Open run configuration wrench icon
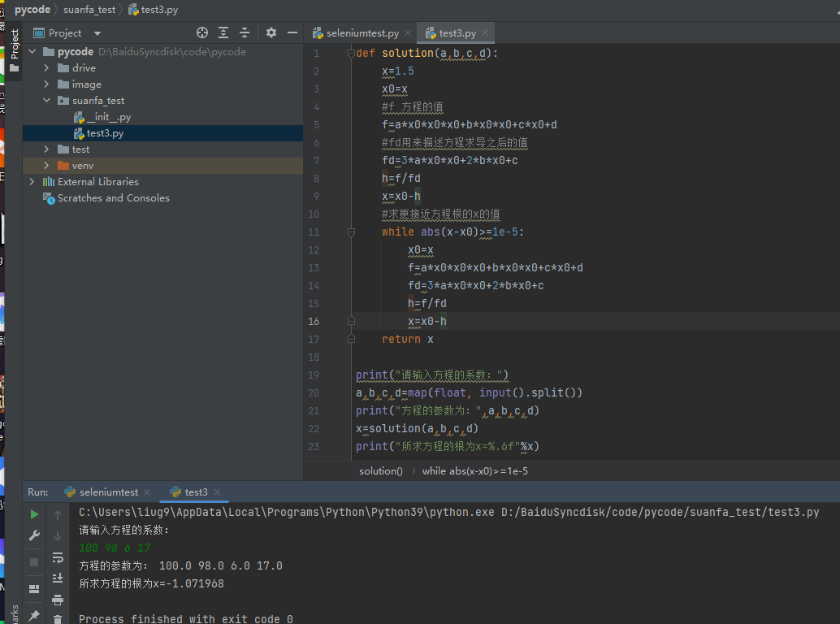840x624 pixels. (34, 536)
